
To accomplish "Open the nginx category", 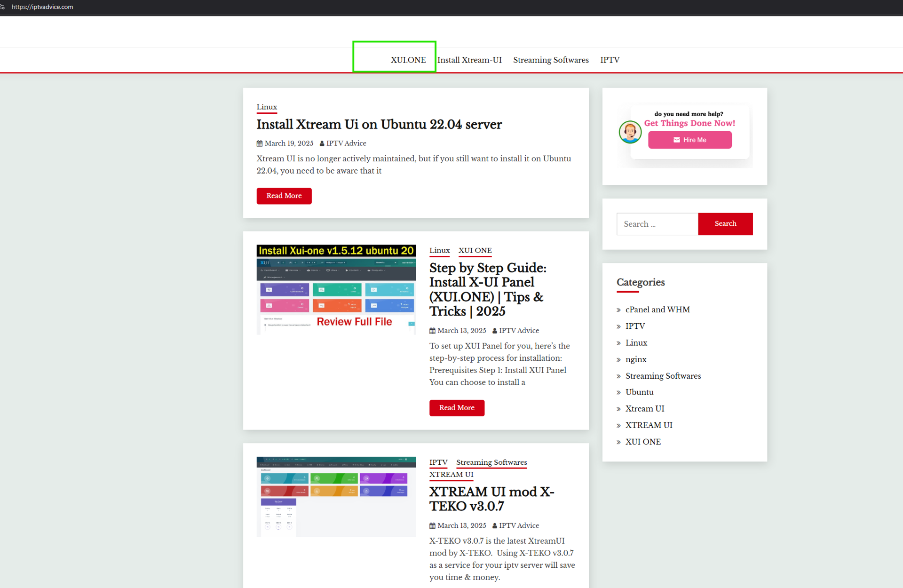I will (636, 359).
